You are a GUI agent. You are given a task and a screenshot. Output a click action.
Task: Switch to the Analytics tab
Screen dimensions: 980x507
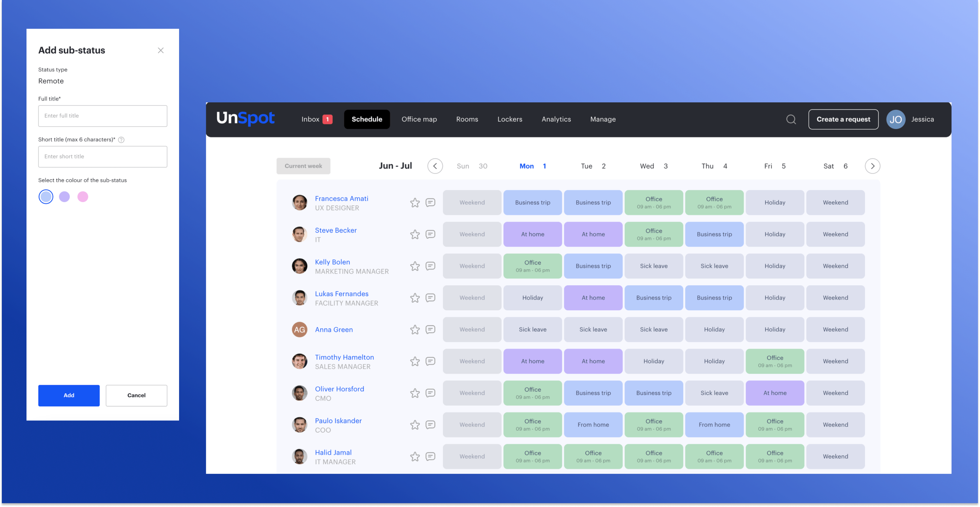(x=556, y=119)
